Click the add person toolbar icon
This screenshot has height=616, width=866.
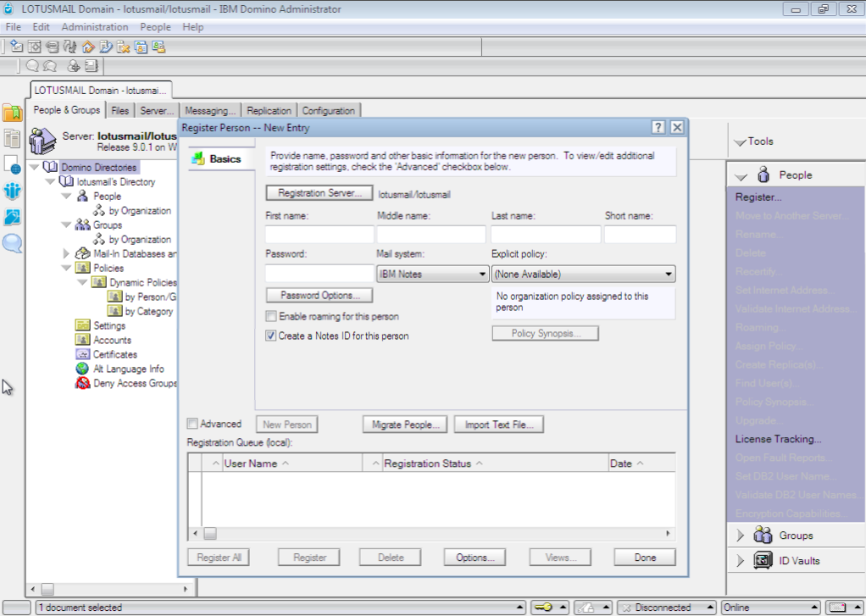74,66
